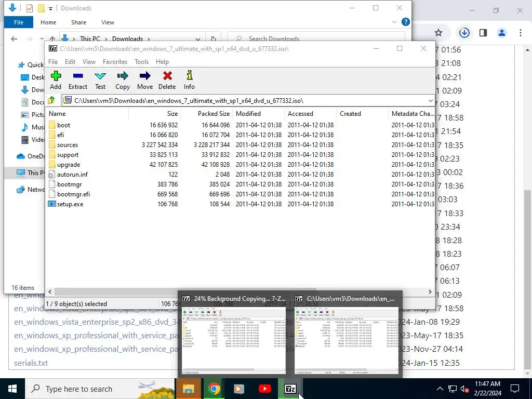Go back in File Explorer

(x=14, y=38)
